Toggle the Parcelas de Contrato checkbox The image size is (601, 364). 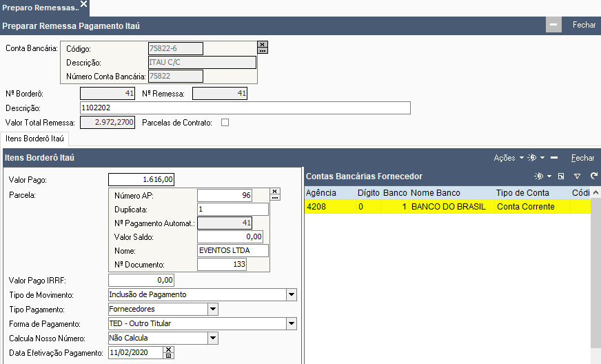coord(225,122)
